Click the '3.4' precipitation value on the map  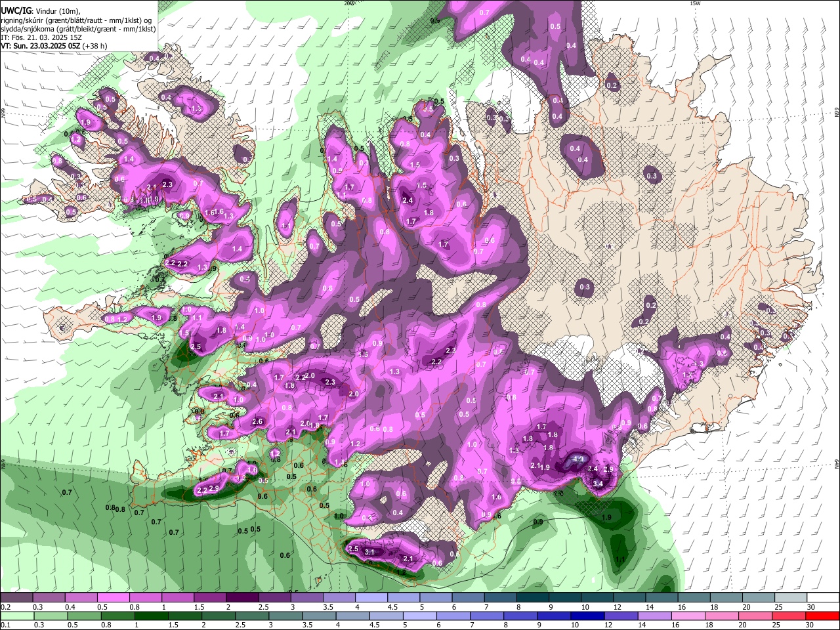coord(598,484)
